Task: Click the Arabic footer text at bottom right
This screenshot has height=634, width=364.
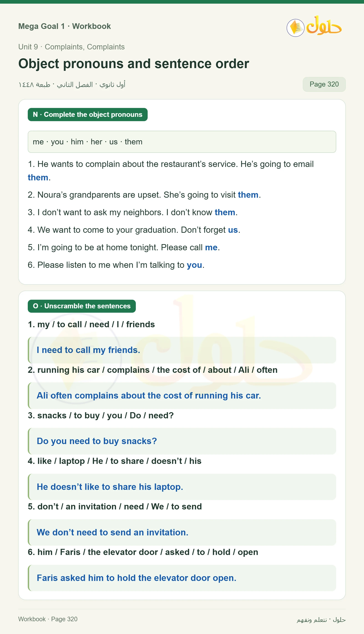Action: click(321, 619)
